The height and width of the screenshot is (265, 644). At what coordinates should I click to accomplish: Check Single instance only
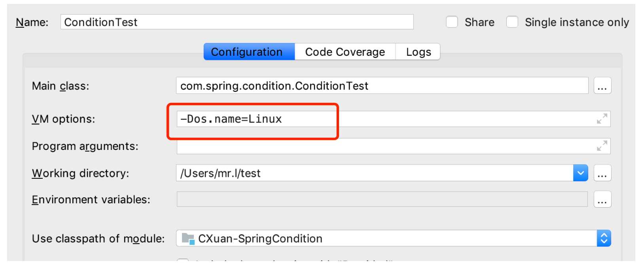point(512,22)
